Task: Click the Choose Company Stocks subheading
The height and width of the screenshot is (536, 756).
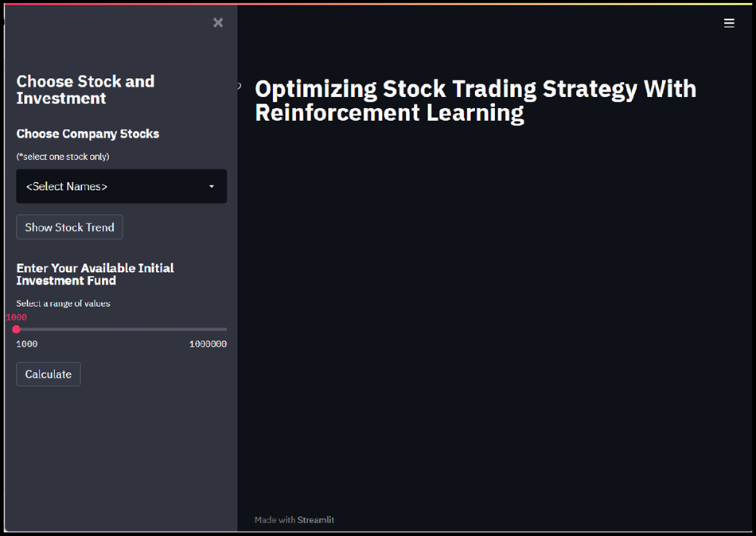Action: 88,134
